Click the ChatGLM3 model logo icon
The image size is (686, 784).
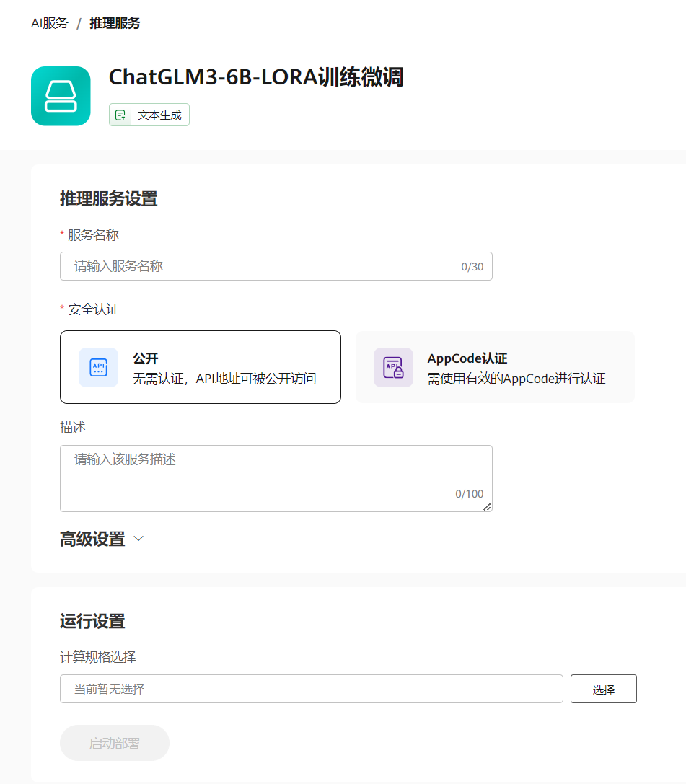(x=61, y=96)
